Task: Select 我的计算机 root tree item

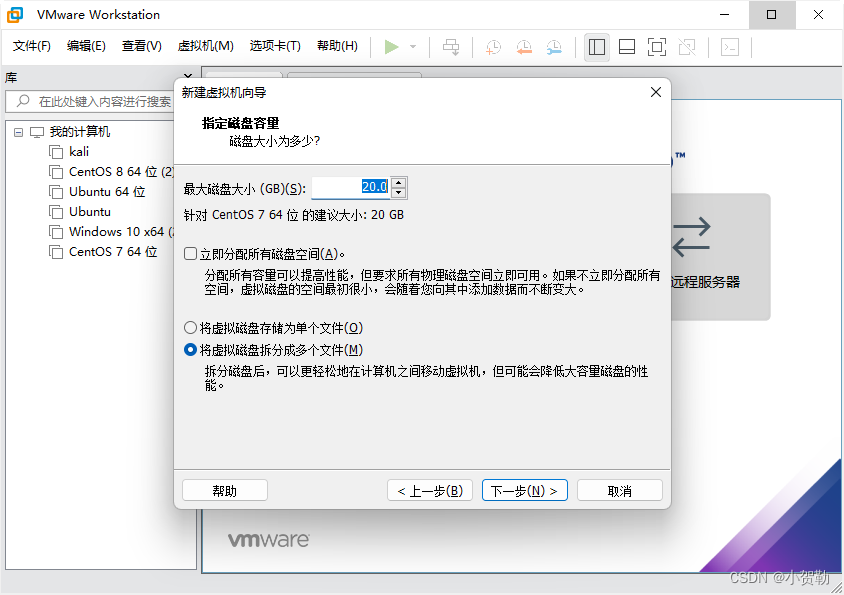Action: 80,131
